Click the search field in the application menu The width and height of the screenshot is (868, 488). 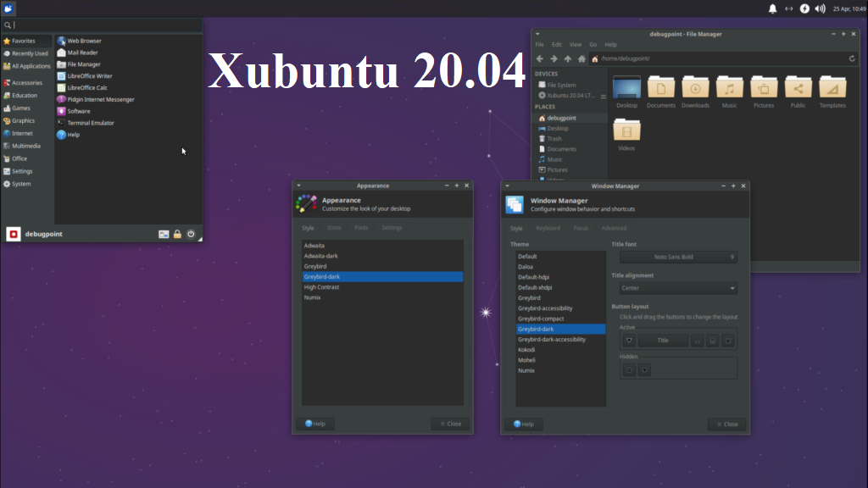pyautogui.click(x=103, y=25)
